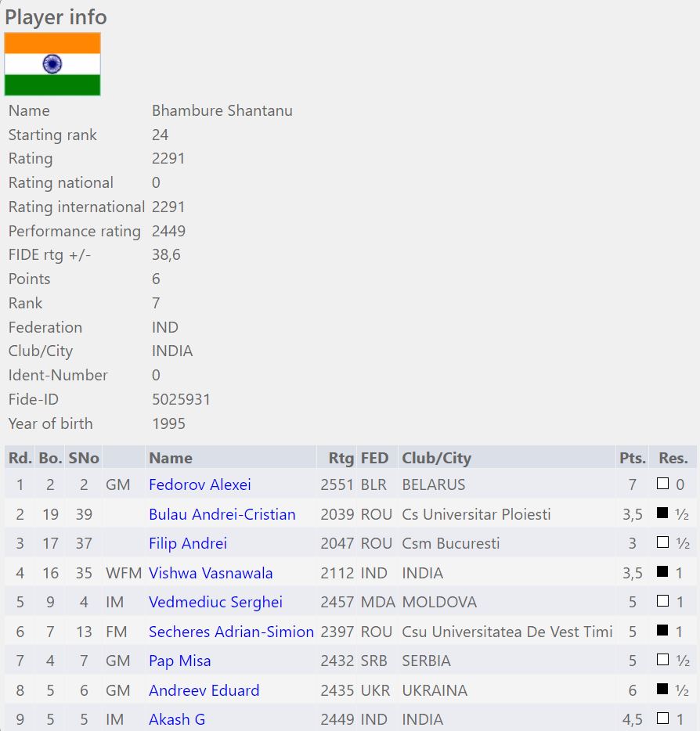Click black piece icon in round 8
This screenshot has width=700, height=731.
click(662, 690)
